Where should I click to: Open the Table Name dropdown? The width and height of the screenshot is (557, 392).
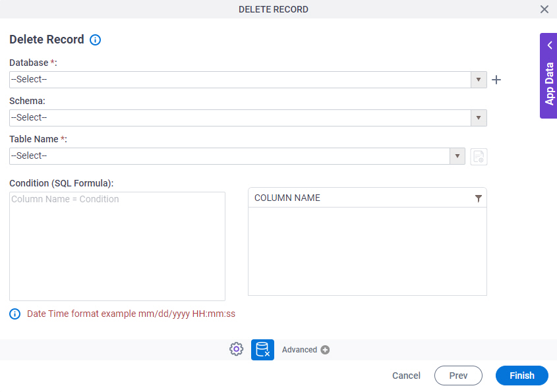[x=237, y=156]
